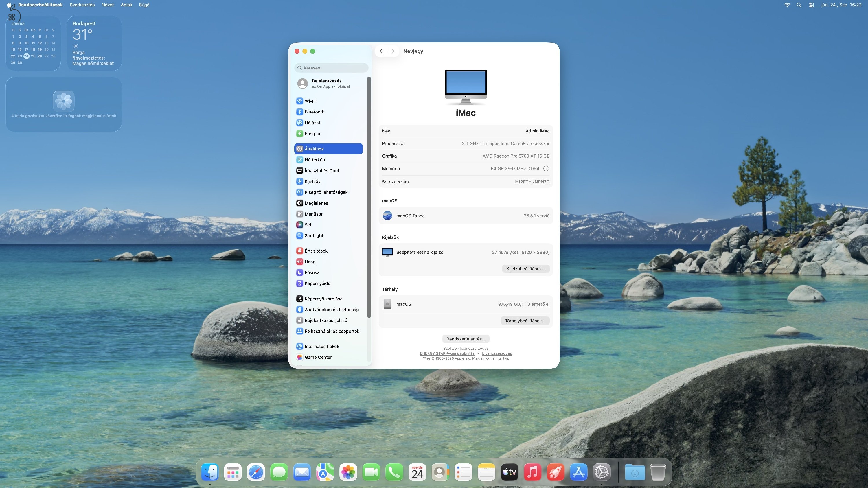The width and height of the screenshot is (868, 488).
Task: Open Safari from the Dock
Action: (x=256, y=472)
